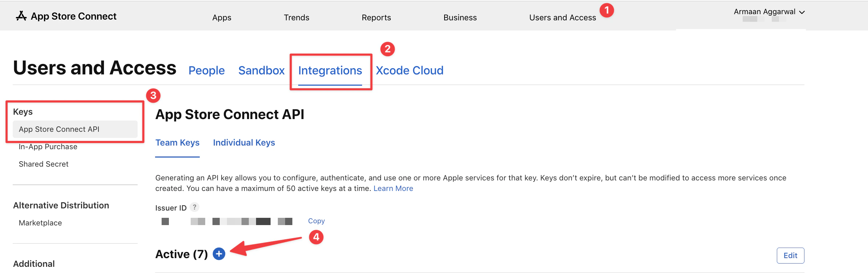Select App Store Connect API in sidebar

75,129
